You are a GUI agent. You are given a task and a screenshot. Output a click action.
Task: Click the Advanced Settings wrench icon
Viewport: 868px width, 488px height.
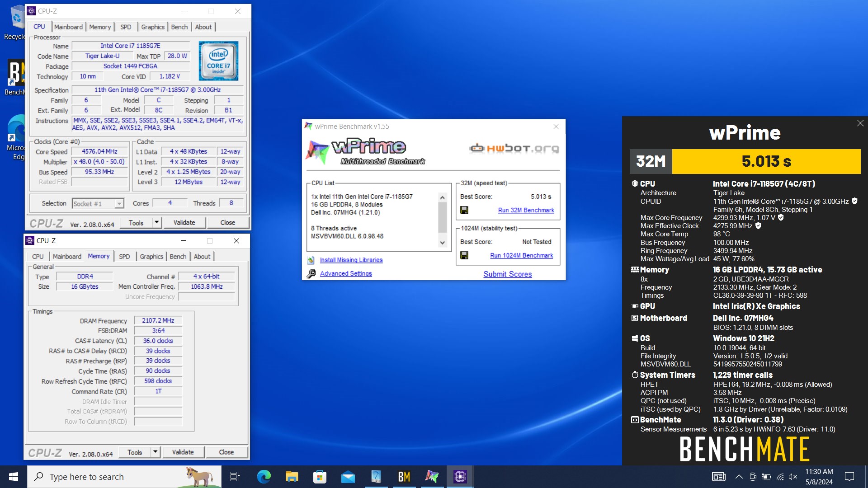311,274
